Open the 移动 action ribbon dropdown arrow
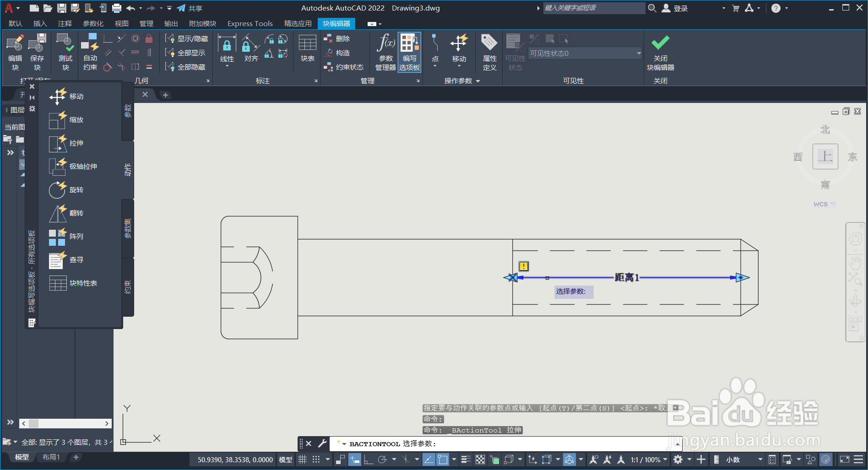The image size is (868, 470). click(x=459, y=66)
